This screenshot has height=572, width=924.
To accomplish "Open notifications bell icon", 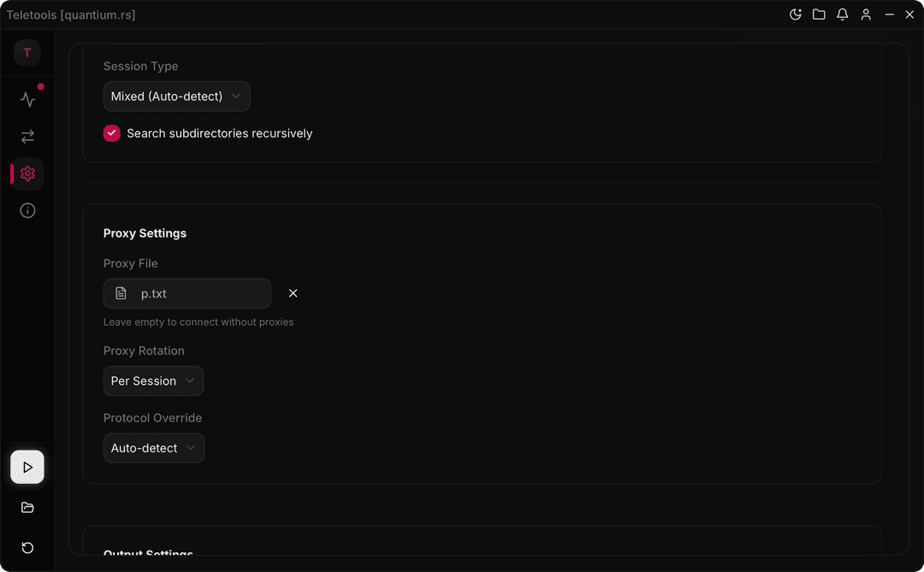I will click(843, 15).
